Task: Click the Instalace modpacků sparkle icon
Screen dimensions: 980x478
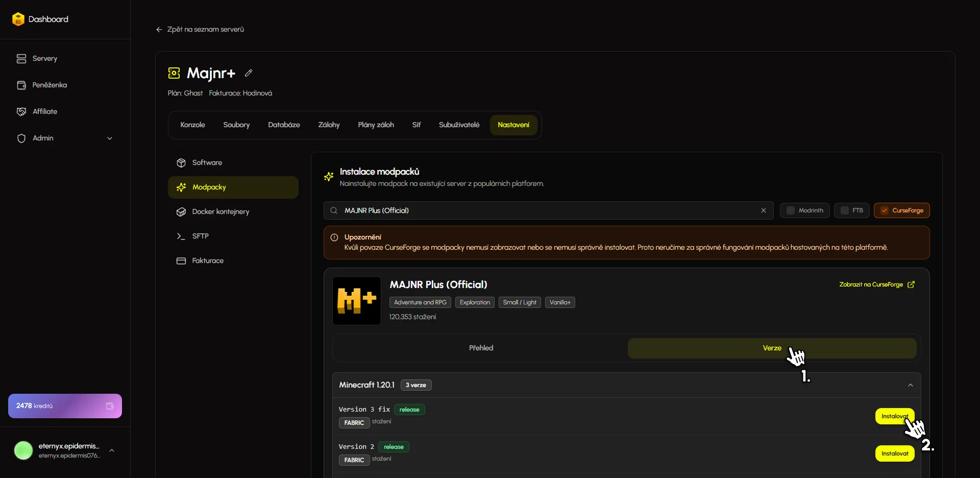Action: coord(329,177)
